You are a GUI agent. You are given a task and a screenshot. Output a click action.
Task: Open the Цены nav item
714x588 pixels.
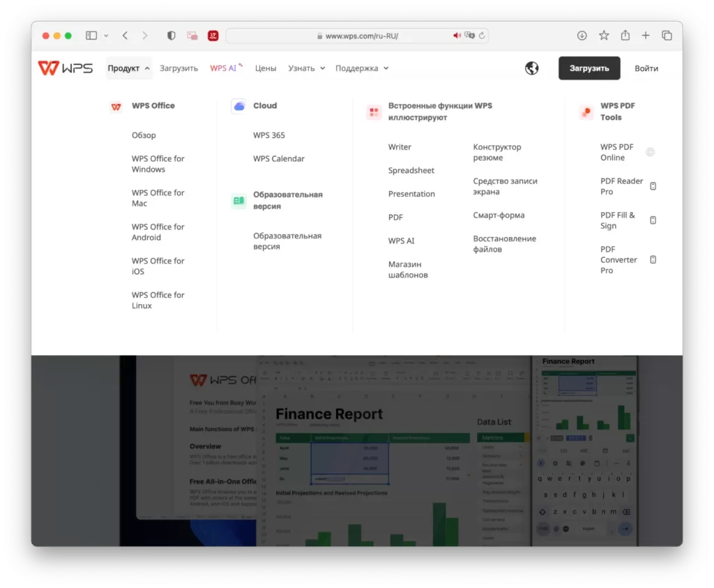266,68
